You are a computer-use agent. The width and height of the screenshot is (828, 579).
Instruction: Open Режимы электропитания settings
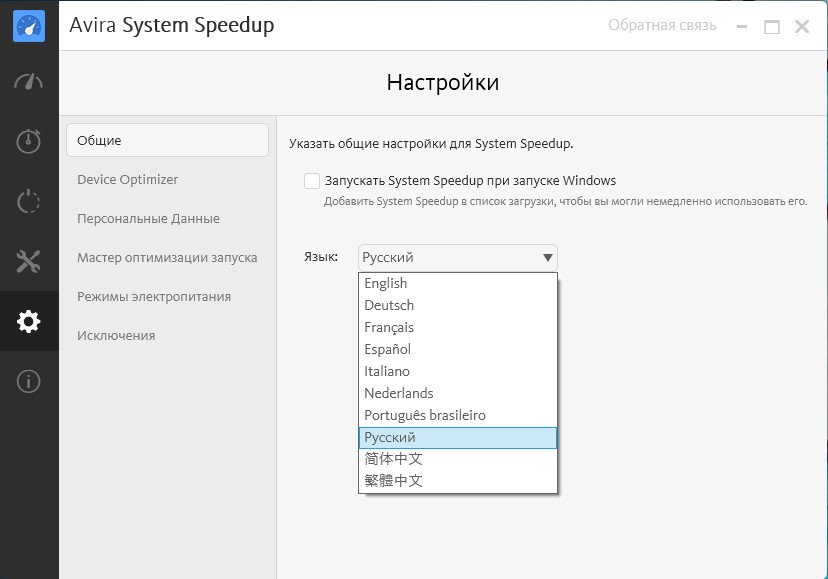(x=154, y=297)
